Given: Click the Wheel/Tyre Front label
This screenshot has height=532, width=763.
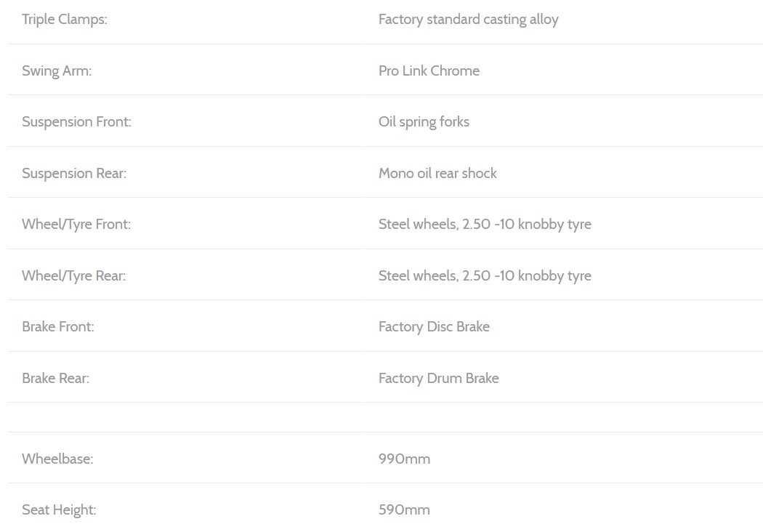Looking at the screenshot, I should pyautogui.click(x=76, y=225).
